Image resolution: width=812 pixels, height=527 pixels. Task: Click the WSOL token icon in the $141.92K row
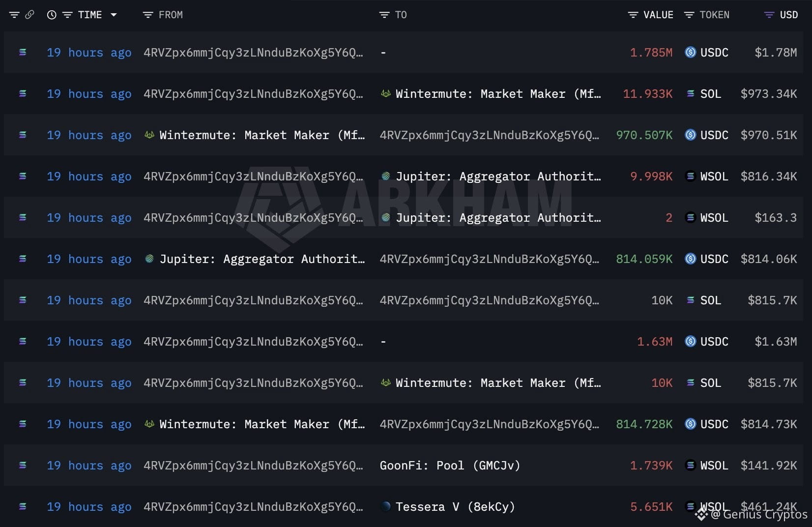point(691,465)
